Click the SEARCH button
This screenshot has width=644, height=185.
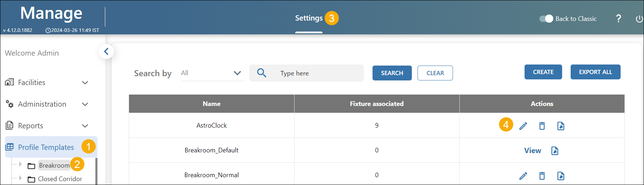[392, 73]
